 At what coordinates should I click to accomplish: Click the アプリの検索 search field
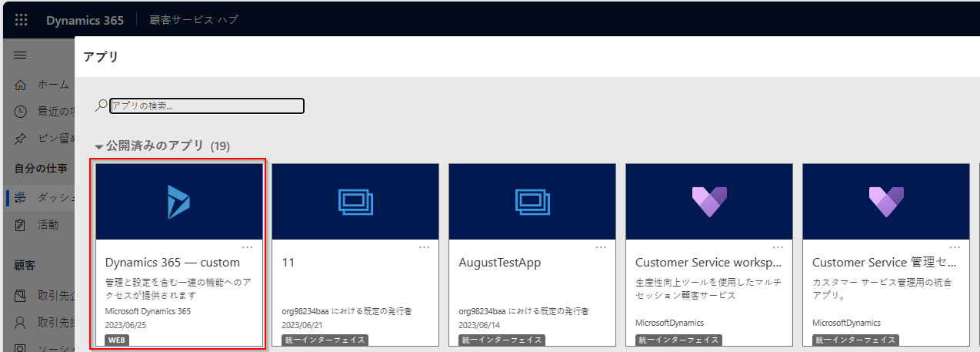click(x=207, y=106)
